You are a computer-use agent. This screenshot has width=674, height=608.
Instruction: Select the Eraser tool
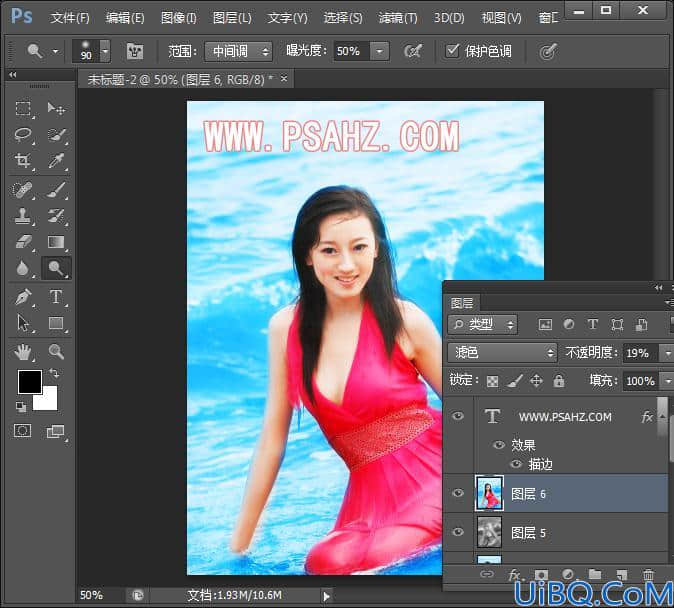23,242
